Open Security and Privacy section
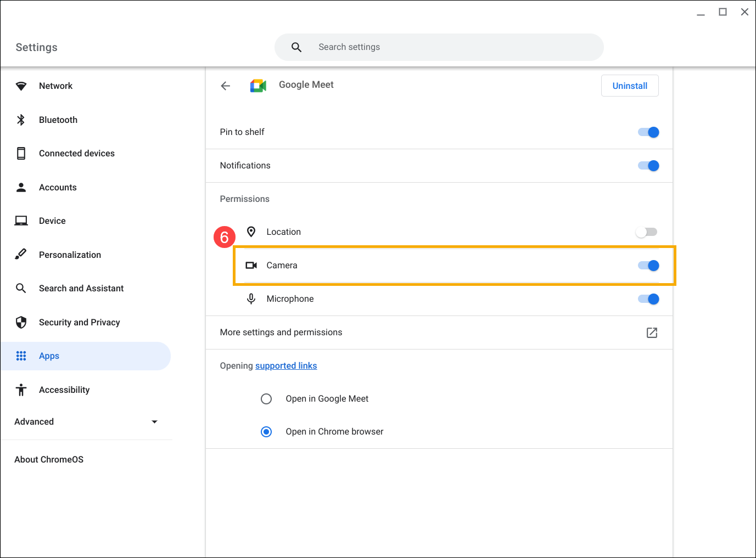756x558 pixels. click(x=80, y=322)
